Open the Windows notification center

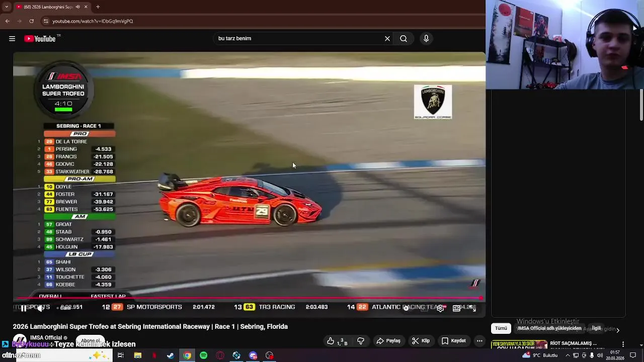[633, 355]
